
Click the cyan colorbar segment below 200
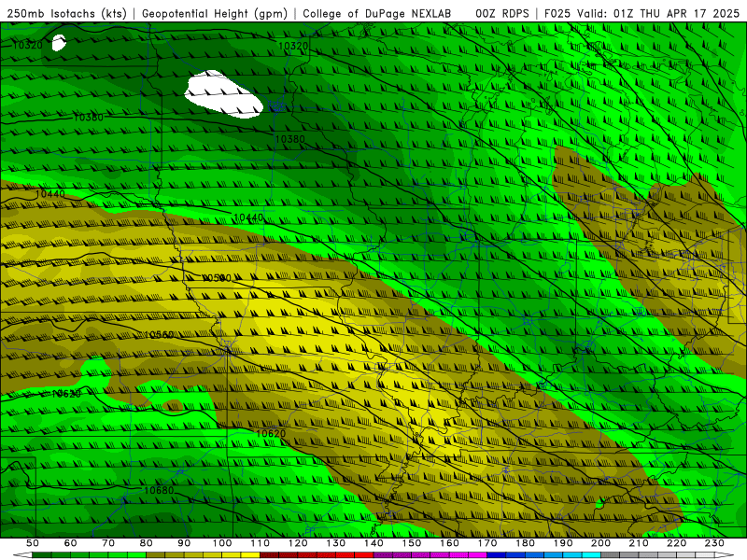tap(591, 555)
